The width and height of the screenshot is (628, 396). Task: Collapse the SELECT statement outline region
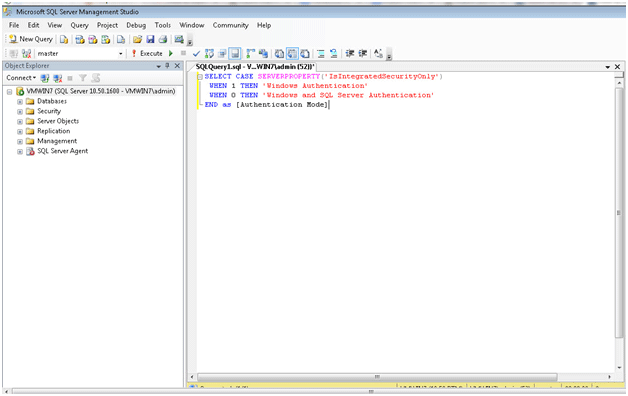point(200,76)
